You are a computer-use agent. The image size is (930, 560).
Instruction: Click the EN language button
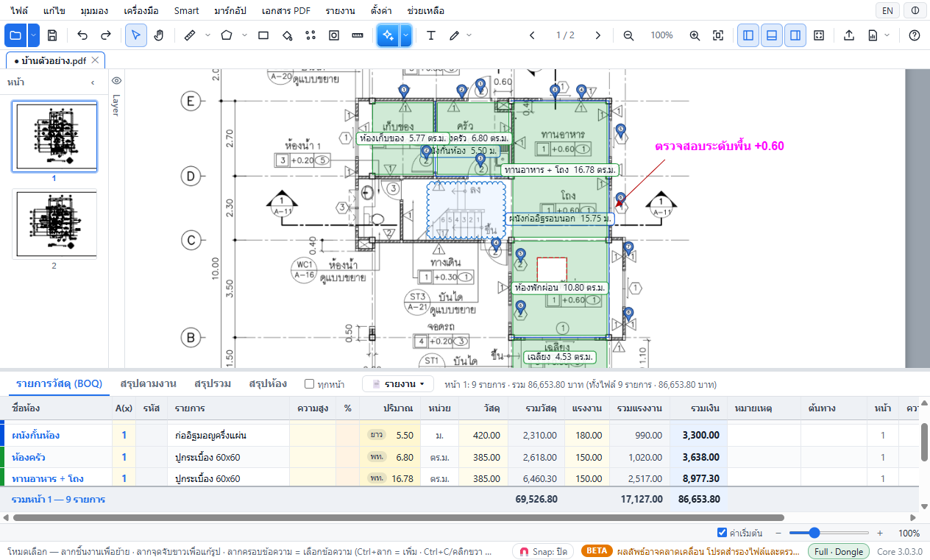click(887, 11)
